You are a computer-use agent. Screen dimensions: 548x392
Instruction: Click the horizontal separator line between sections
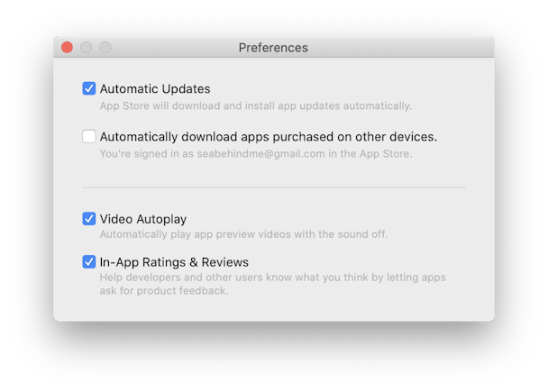pyautogui.click(x=274, y=187)
